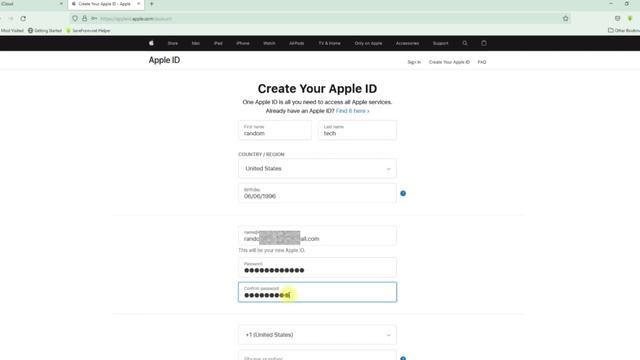Image resolution: width=640 pixels, height=360 pixels.
Task: Open a new browser tab with plus
Action: click(x=151, y=4)
